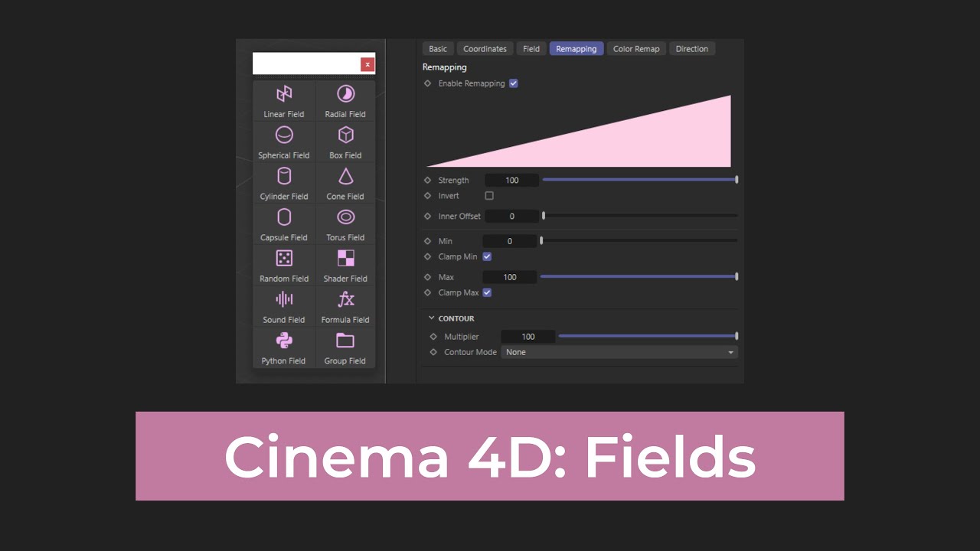Pick the Torus Field icon
Viewport: 980px width, 551px height.
345,217
